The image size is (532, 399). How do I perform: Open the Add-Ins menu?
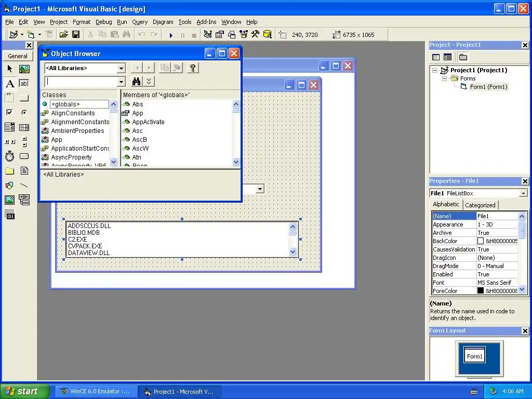(206, 22)
